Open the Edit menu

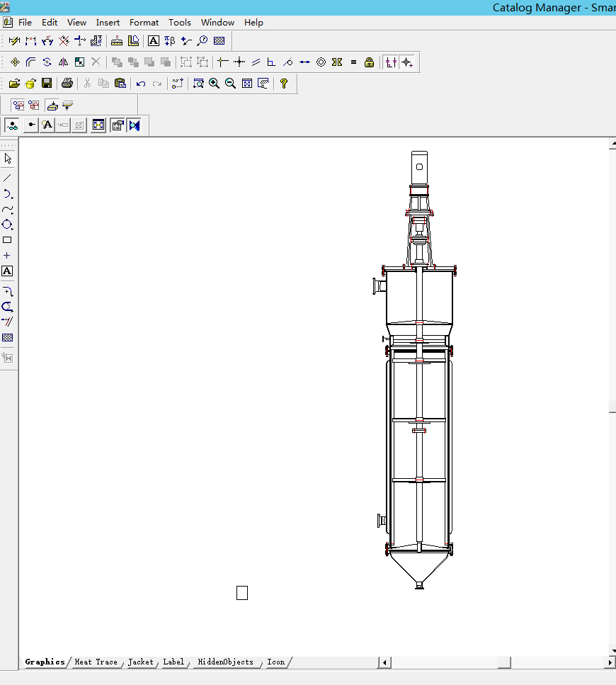click(50, 22)
